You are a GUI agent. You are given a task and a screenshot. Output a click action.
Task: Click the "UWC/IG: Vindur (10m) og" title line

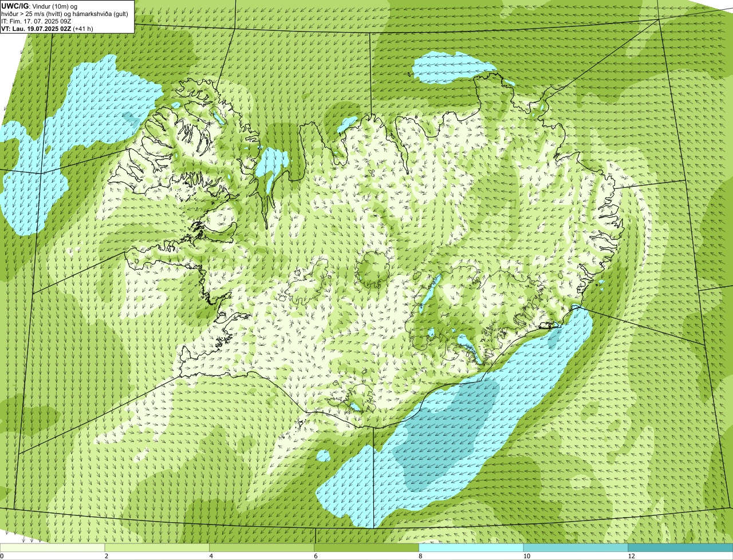click(39, 6)
